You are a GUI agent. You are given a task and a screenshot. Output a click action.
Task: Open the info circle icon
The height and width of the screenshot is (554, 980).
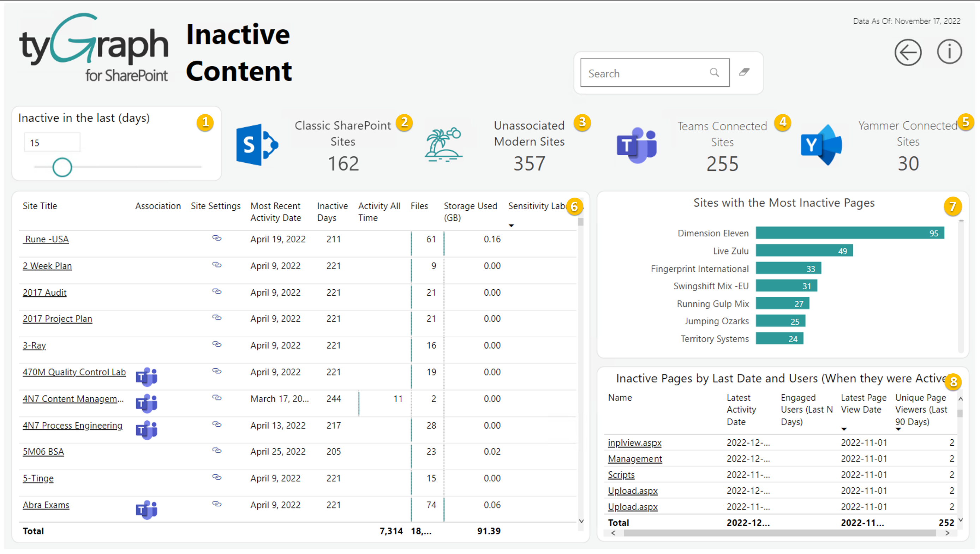click(949, 52)
